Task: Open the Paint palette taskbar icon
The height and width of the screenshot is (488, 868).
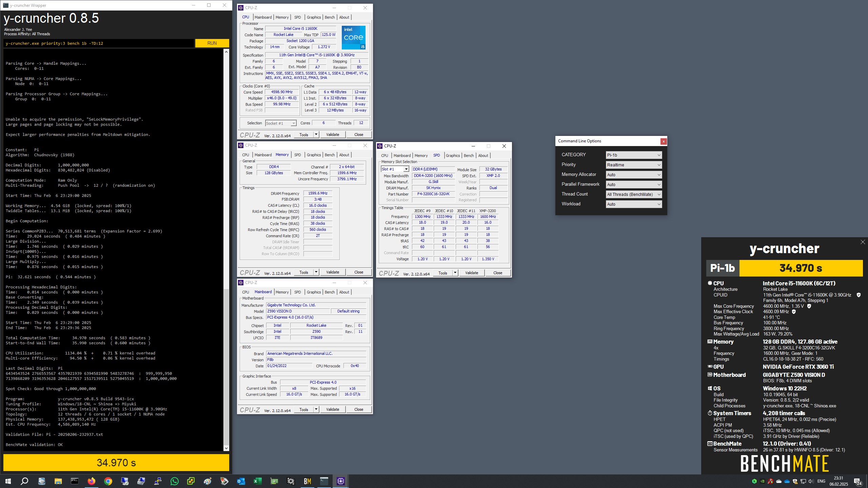Action: point(208,481)
